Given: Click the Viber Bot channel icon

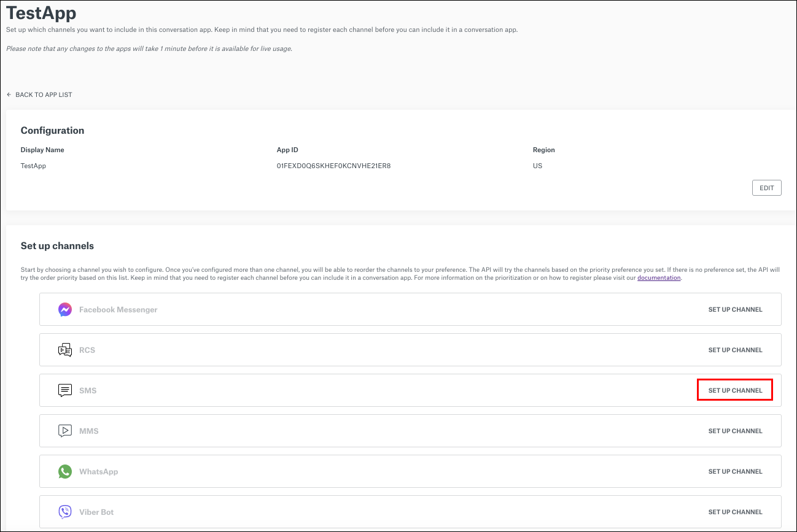Looking at the screenshot, I should [64, 512].
